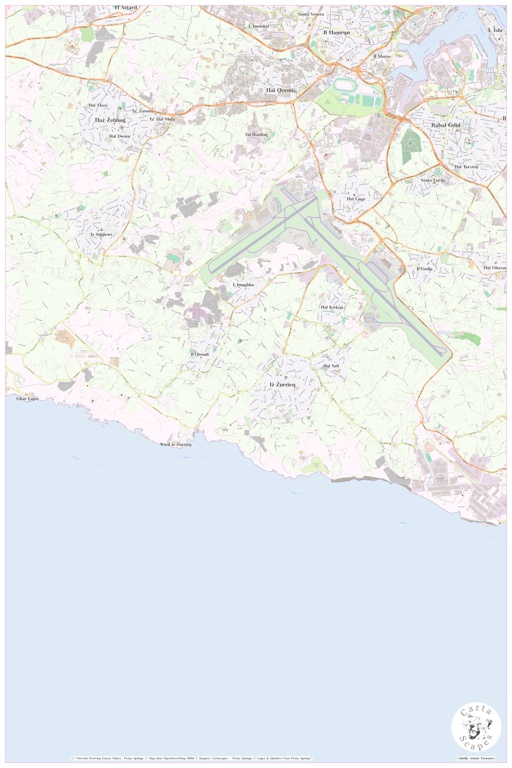
Task: Select the Il-Qrendi village label
Action: (200, 354)
